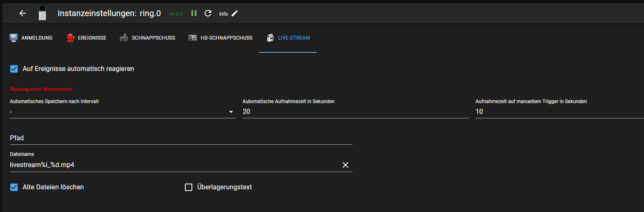Uncheck 'Alte Dateien löschen' checkbox
Screen dimensions: 644x212
coord(14,187)
